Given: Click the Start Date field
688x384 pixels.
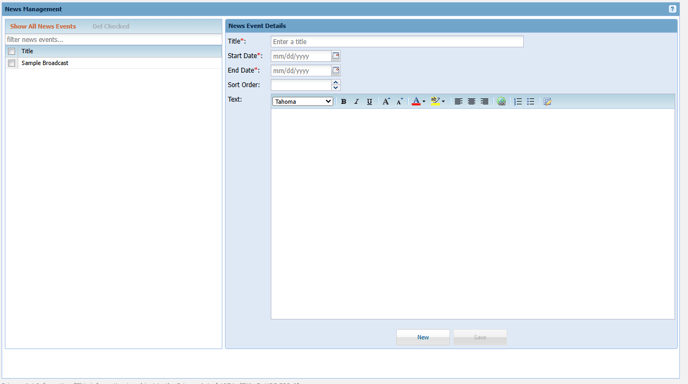Looking at the screenshot, I should pos(301,56).
